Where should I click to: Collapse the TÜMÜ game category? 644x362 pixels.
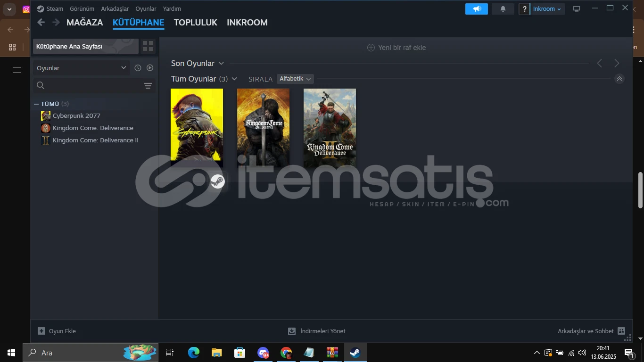coord(36,104)
